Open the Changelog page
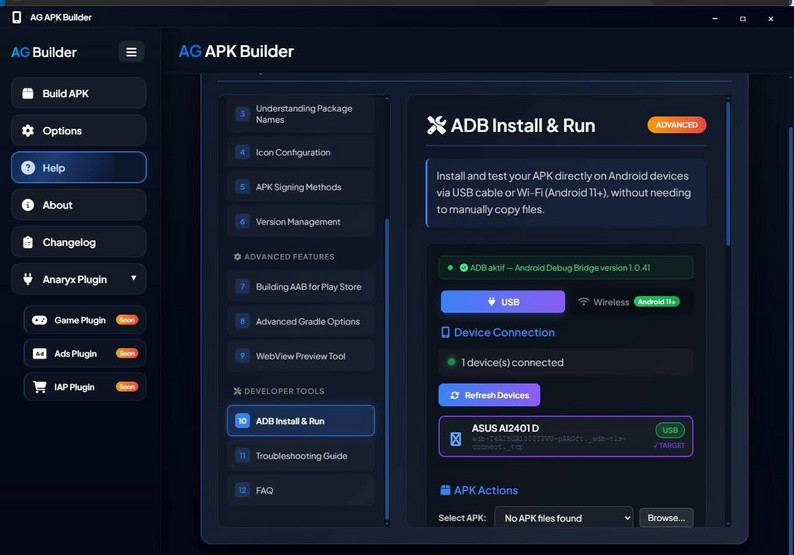This screenshot has width=794, height=555. point(78,242)
